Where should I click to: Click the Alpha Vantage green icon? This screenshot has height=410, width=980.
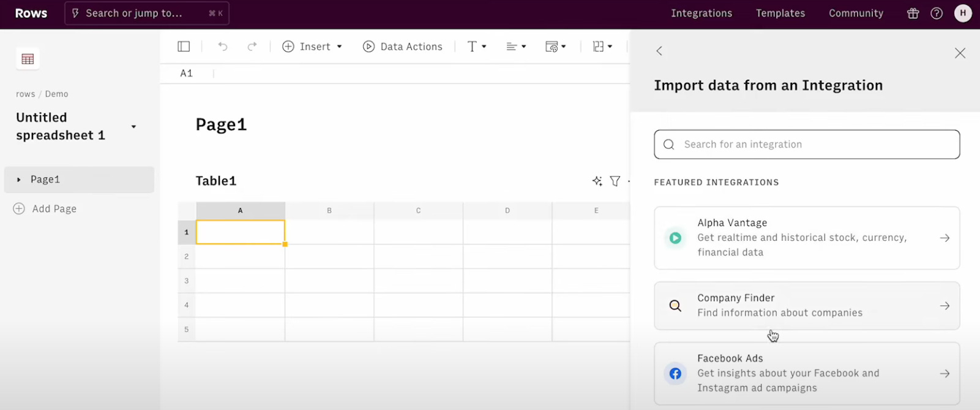[675, 238]
